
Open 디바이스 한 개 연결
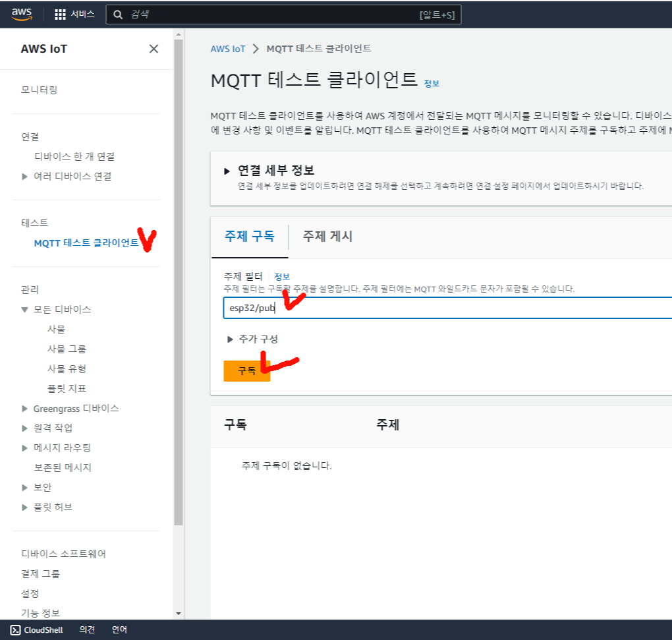pyautogui.click(x=74, y=156)
